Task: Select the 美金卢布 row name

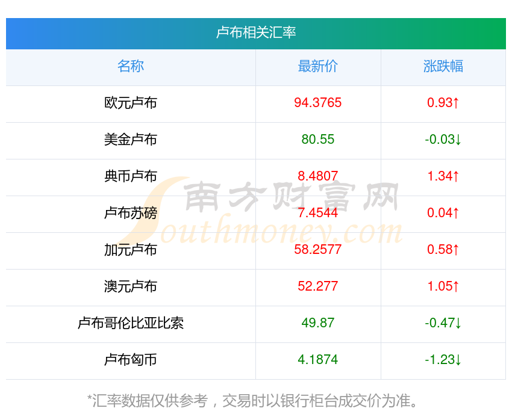Action: coord(131,140)
